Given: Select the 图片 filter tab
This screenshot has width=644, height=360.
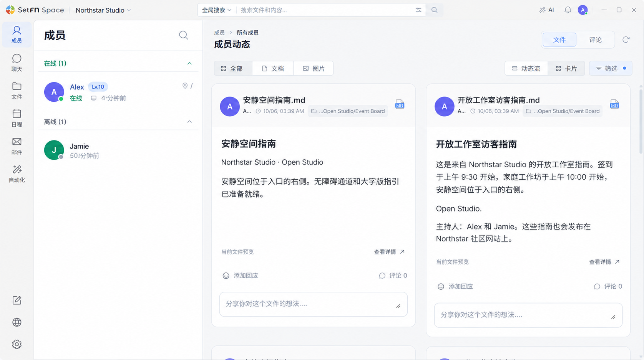Looking at the screenshot, I should pos(314,68).
